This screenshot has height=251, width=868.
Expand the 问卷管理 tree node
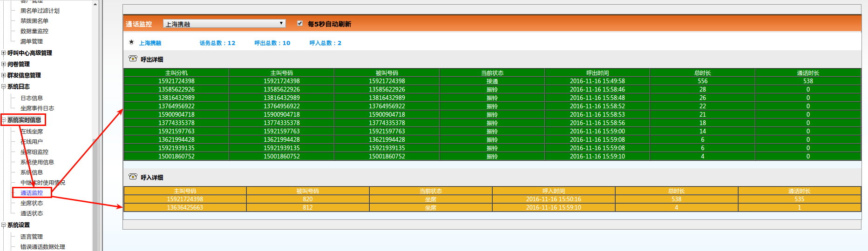(4, 64)
